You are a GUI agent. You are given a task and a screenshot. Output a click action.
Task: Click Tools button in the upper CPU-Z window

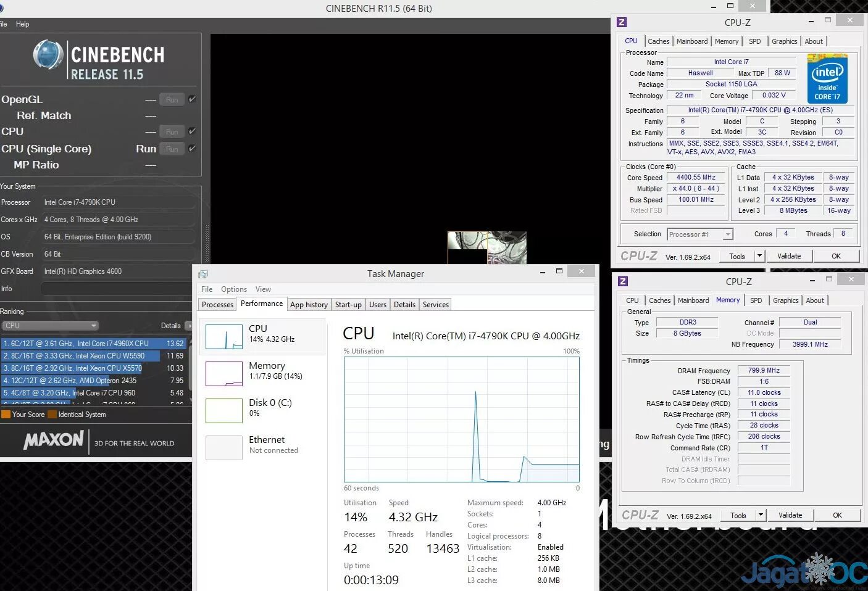pyautogui.click(x=737, y=256)
